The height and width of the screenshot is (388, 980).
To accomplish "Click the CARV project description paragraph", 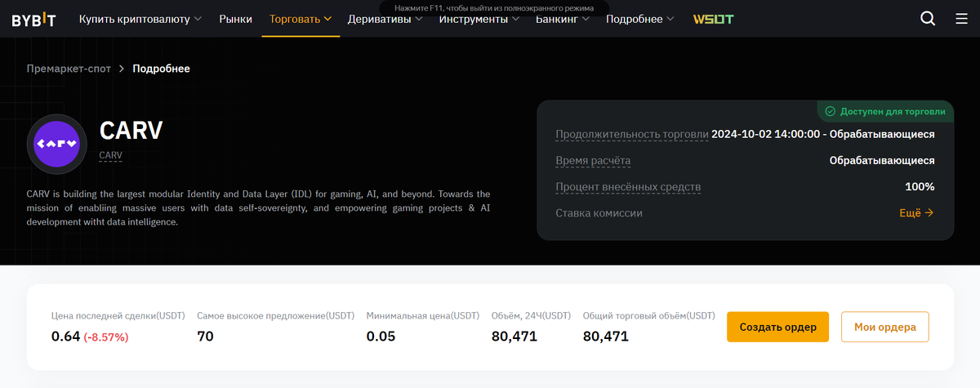I will pyautogui.click(x=258, y=208).
